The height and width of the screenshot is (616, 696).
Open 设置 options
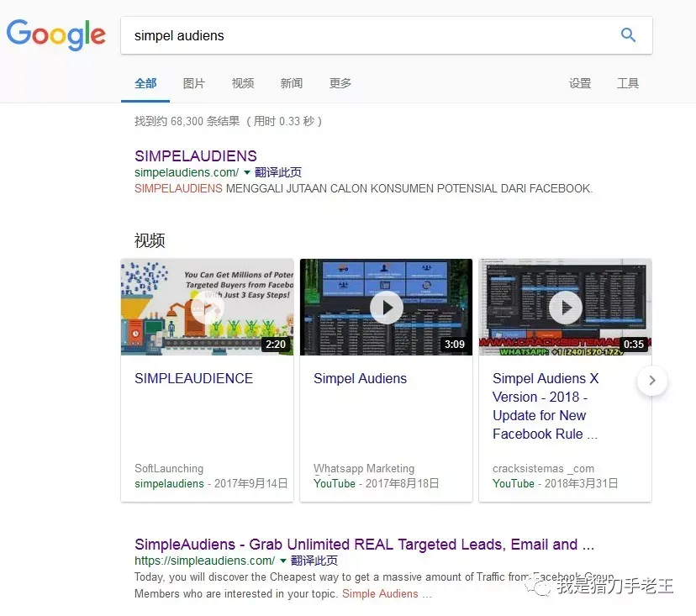tap(580, 83)
